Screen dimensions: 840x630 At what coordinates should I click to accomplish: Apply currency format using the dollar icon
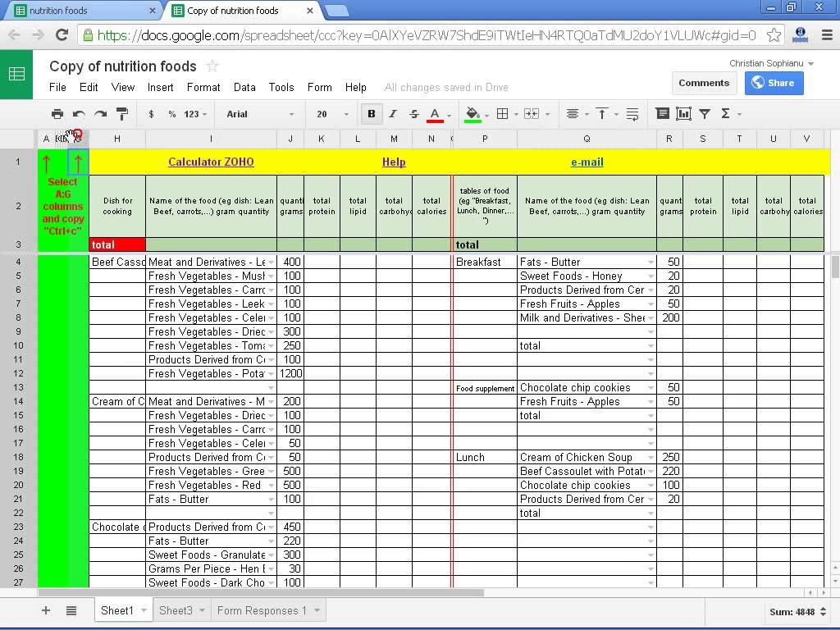click(x=149, y=114)
